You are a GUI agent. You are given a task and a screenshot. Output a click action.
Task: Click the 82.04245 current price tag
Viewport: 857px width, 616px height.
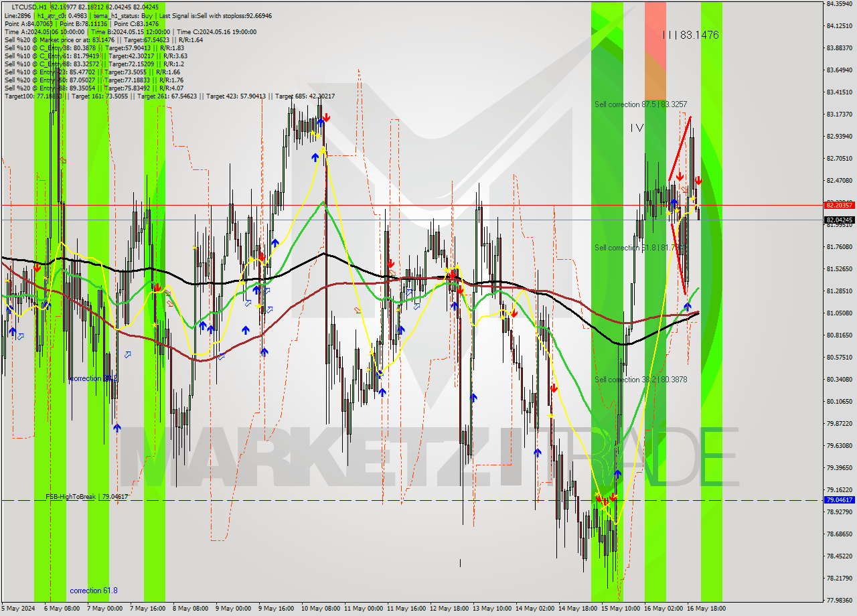click(x=840, y=220)
